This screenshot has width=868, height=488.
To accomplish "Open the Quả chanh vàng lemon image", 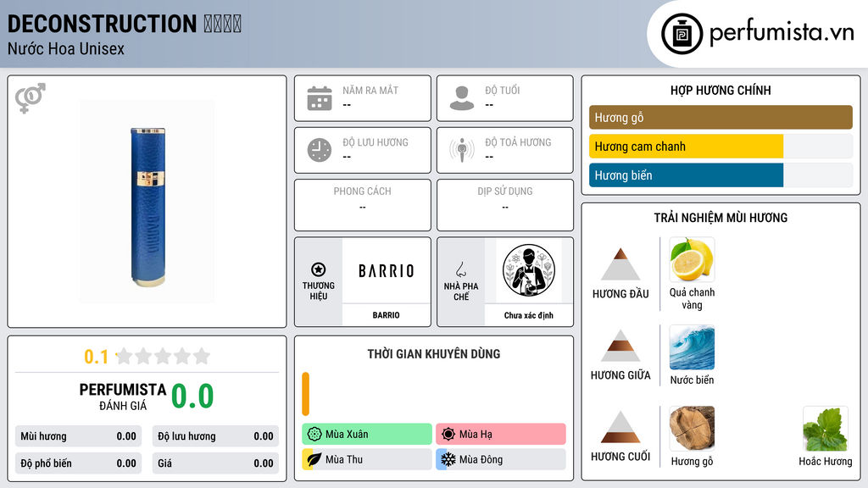I will click(x=692, y=259).
